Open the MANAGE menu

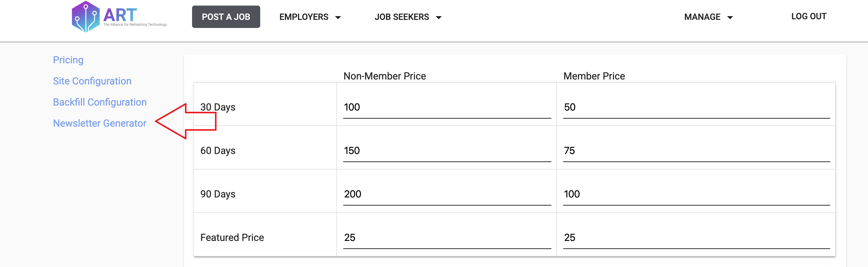point(709,17)
